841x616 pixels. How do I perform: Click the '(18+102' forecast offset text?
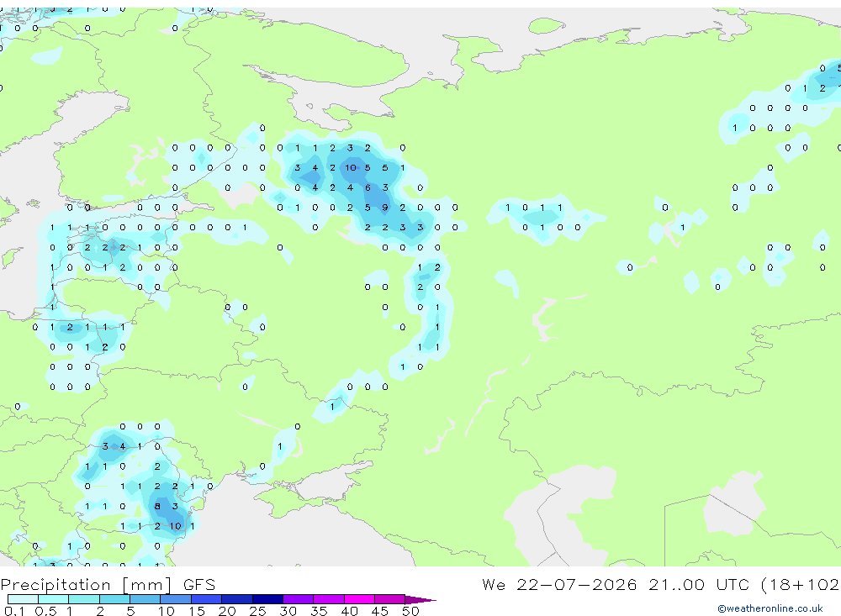coord(801,584)
